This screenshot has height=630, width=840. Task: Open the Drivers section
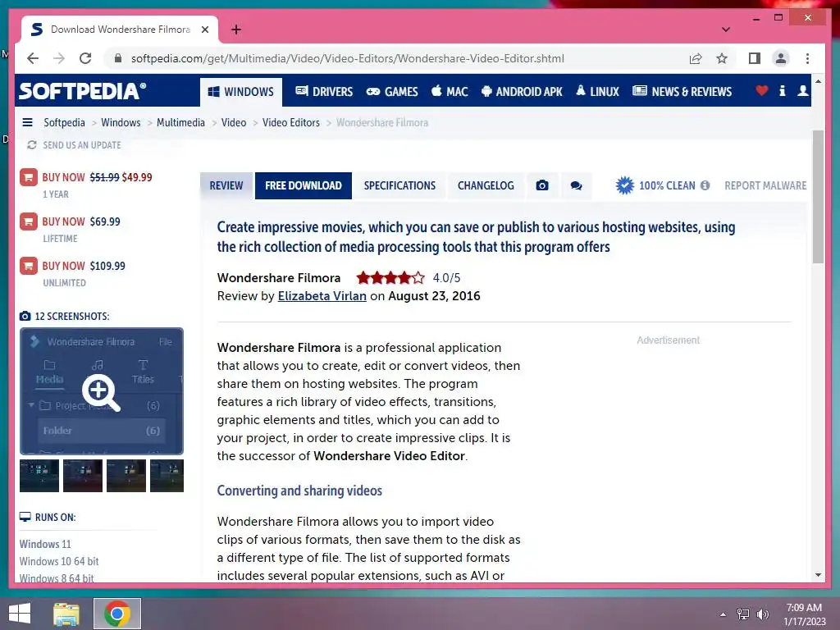[x=324, y=92]
